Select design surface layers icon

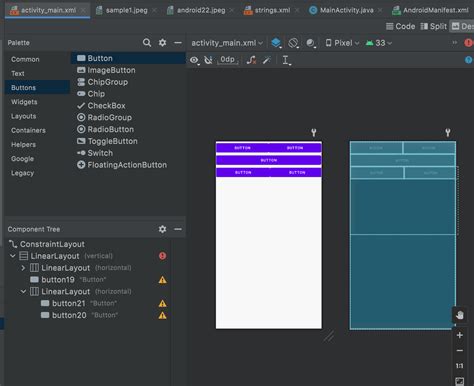click(x=276, y=43)
